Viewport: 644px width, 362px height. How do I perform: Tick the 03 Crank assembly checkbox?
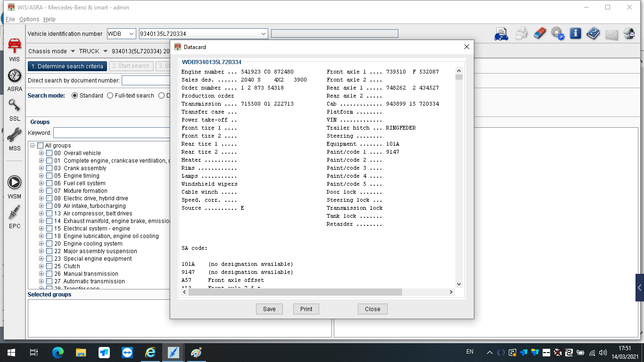(50, 168)
